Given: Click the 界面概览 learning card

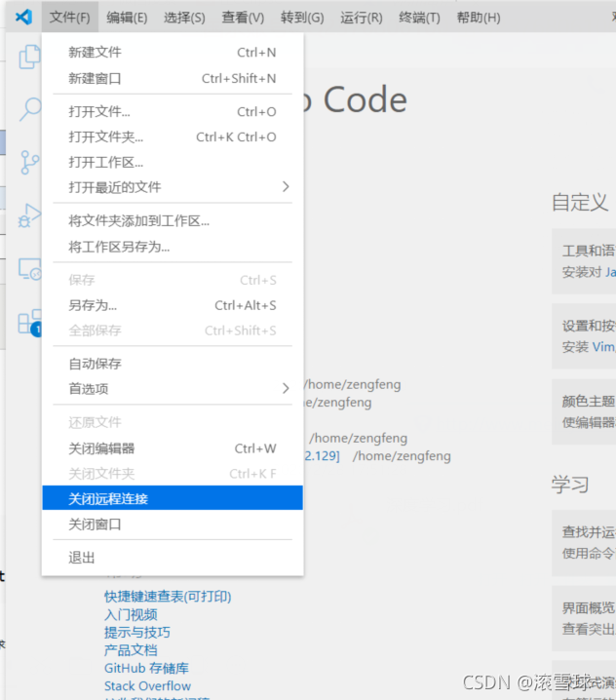Looking at the screenshot, I should (584, 618).
